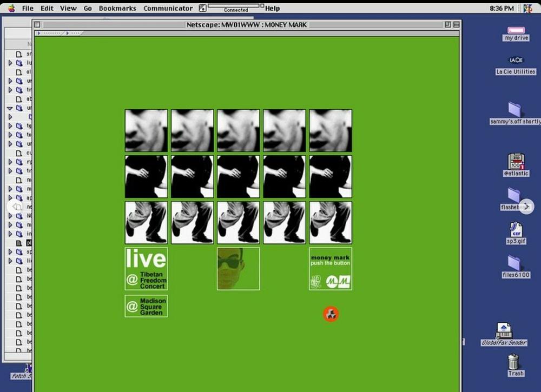Select the 'lu' folder icon in Fetch list
541x392 pixels.
pos(19,63)
